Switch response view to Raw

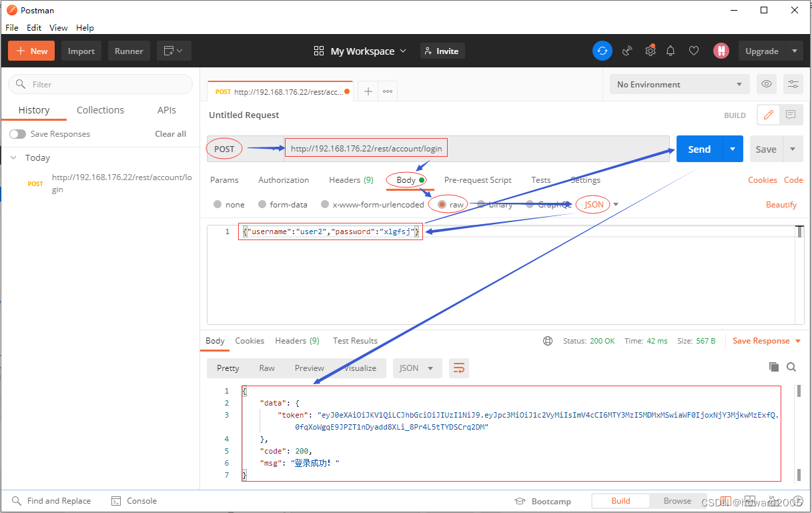click(x=267, y=368)
